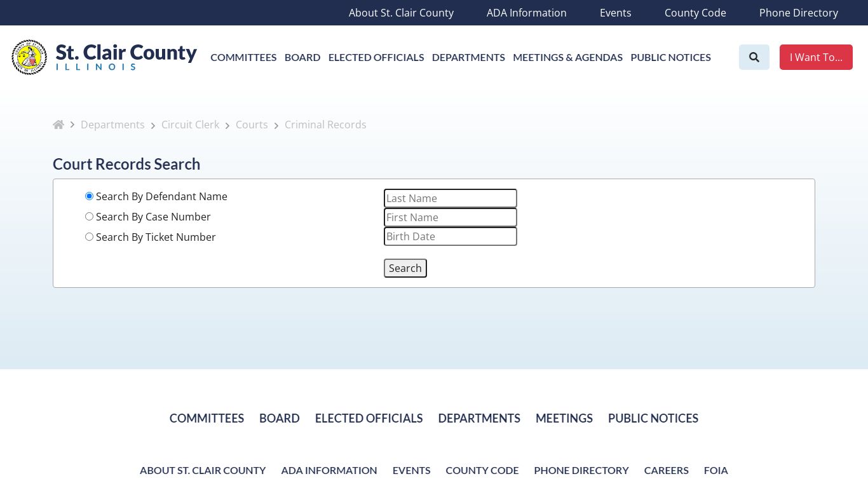Open footer Departments link
This screenshot has height=488, width=868.
coord(479,418)
